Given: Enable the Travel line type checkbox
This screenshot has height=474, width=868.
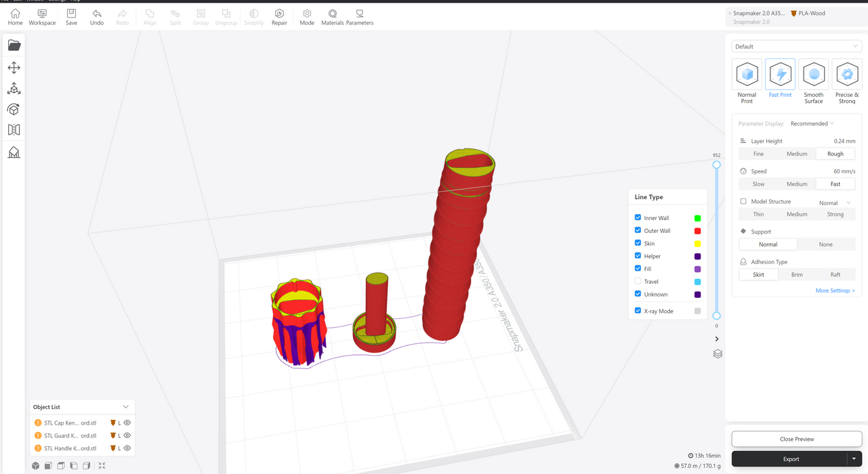Looking at the screenshot, I should [638, 281].
